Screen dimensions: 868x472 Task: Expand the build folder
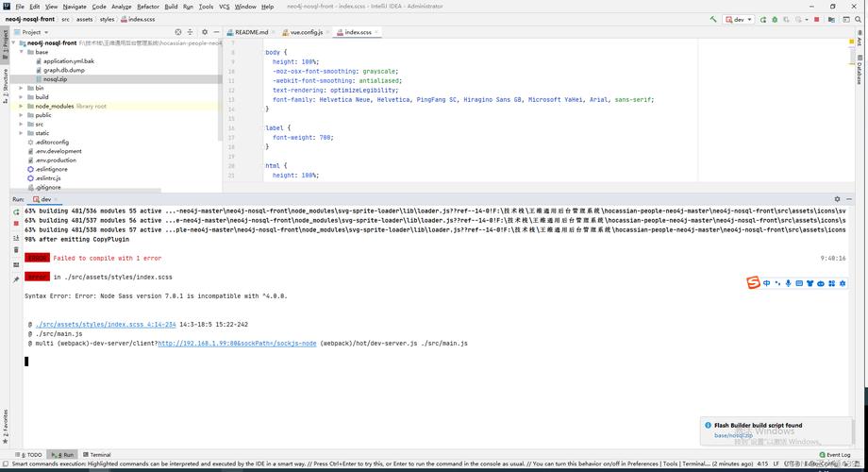pyautogui.click(x=22, y=97)
